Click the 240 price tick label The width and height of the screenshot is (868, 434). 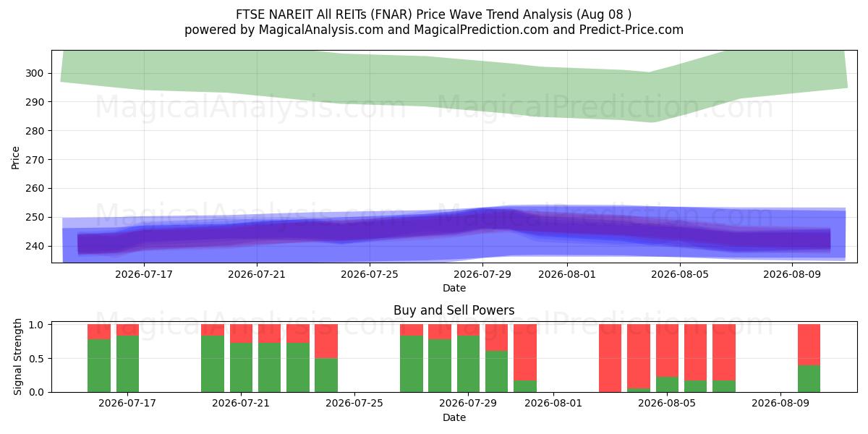click(35, 246)
